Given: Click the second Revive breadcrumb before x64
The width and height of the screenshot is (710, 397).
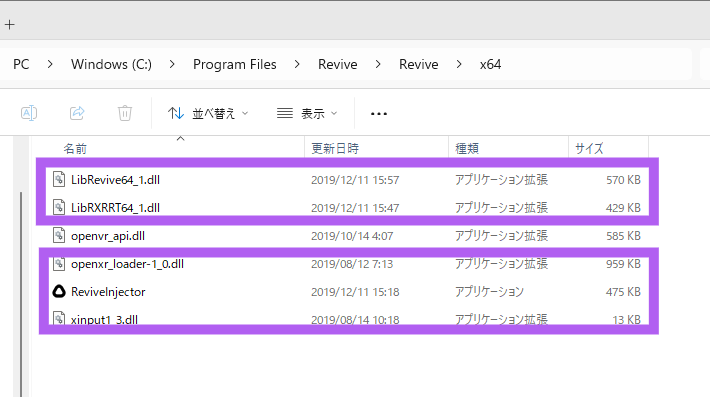Looking at the screenshot, I should 418,64.
